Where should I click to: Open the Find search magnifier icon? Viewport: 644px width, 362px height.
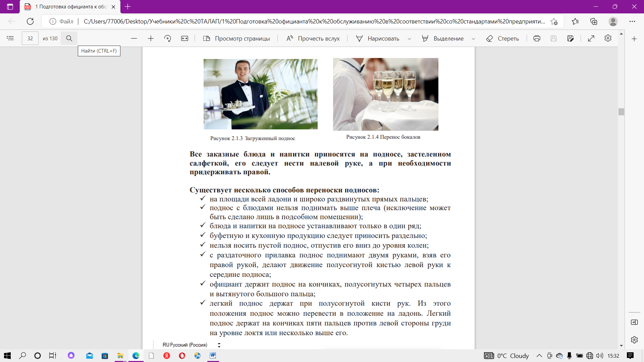[69, 38]
